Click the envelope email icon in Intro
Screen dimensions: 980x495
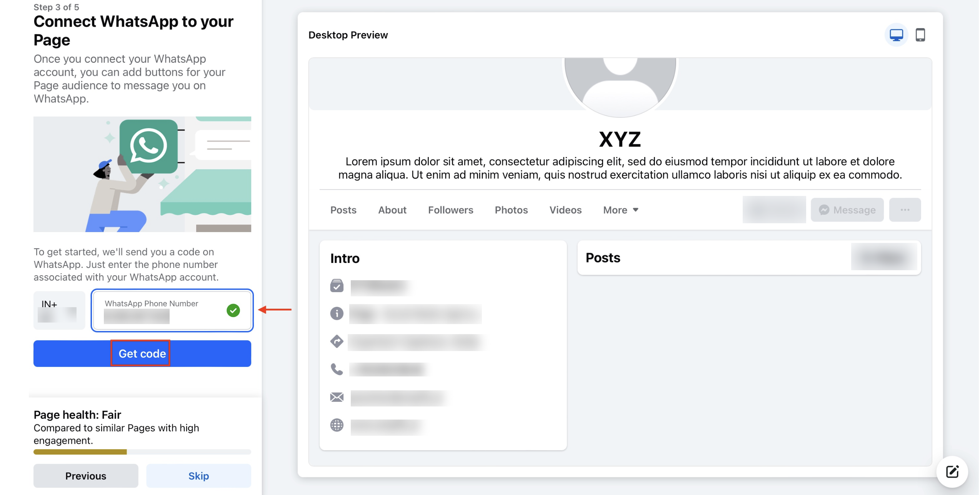pyautogui.click(x=337, y=397)
